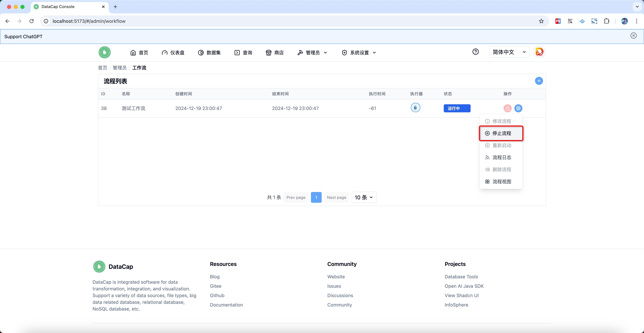Open the Blog footer link
The height and width of the screenshot is (333, 644).
click(x=214, y=277)
